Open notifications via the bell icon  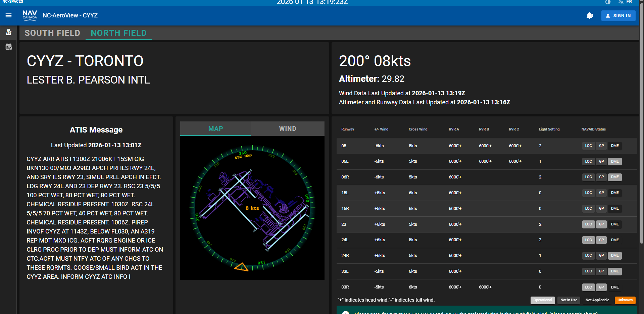[590, 15]
